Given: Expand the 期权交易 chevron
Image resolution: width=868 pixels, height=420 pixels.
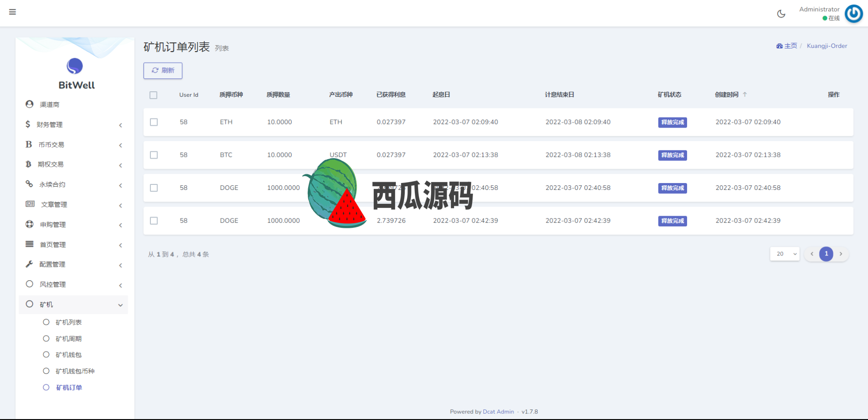Looking at the screenshot, I should tap(120, 166).
